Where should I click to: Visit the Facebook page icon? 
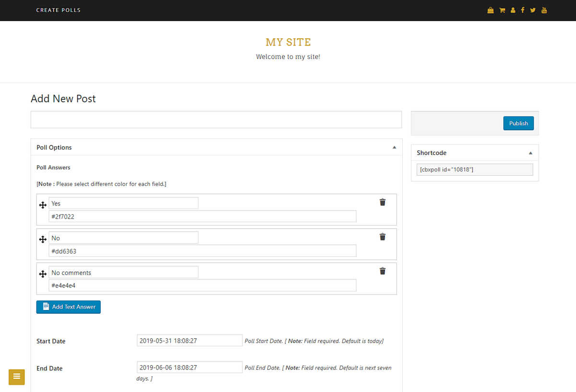(x=523, y=10)
